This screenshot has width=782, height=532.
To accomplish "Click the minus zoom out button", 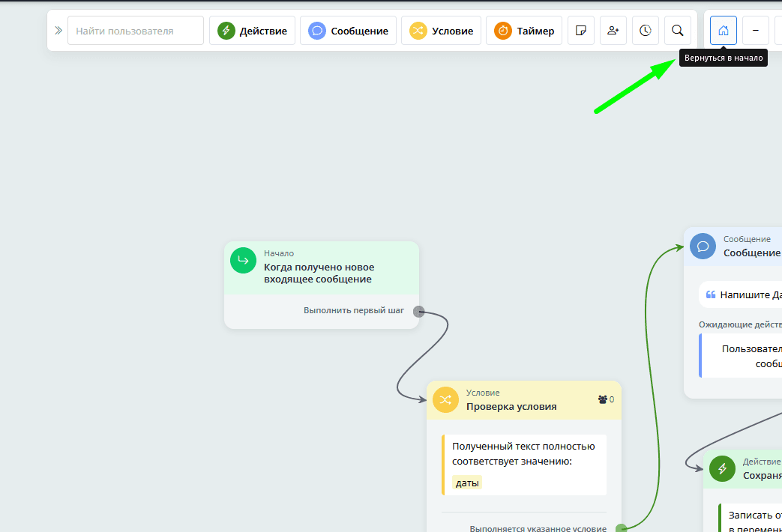I will click(x=755, y=31).
